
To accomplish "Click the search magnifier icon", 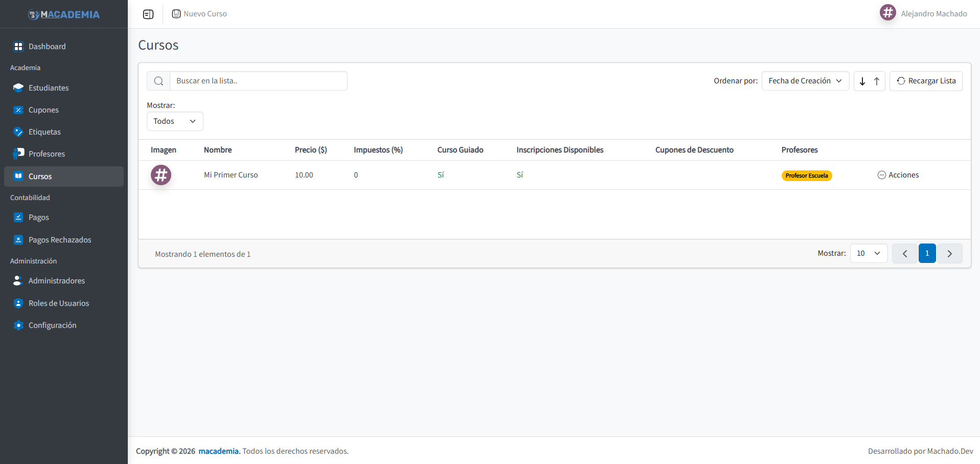I will [x=158, y=80].
